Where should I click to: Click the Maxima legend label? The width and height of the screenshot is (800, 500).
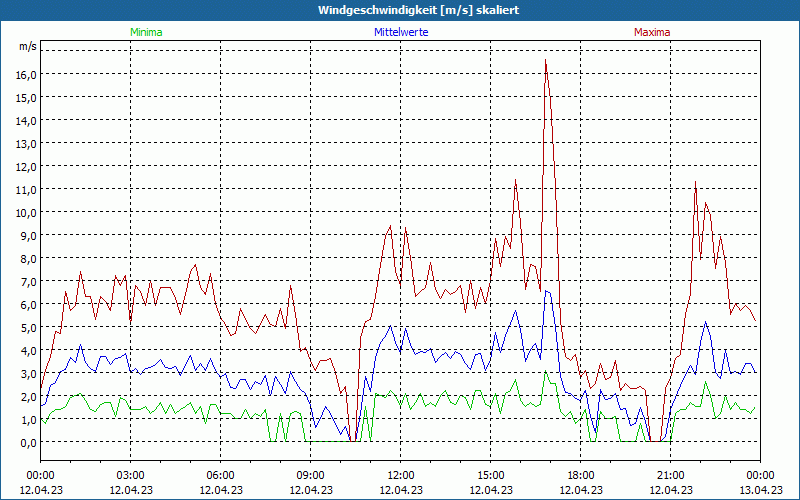(652, 32)
